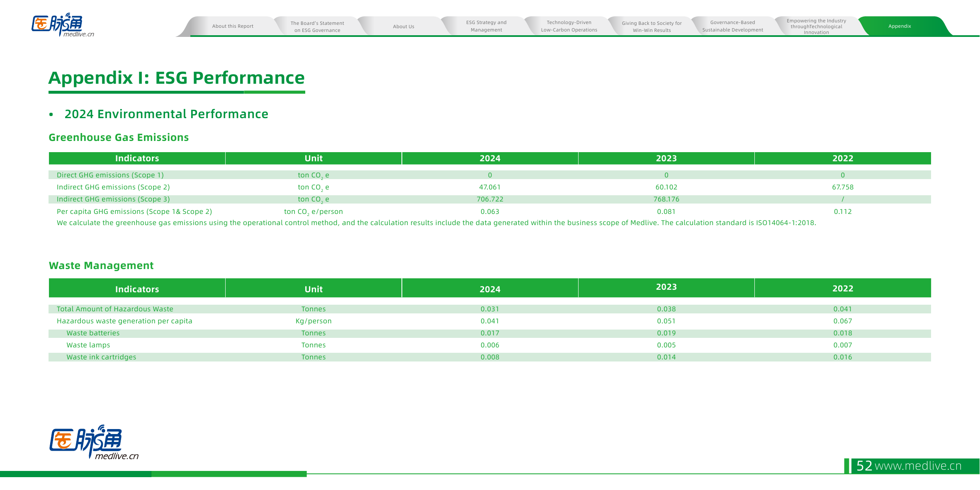Click the 0.112 per capita value
Image resolution: width=980 pixels, height=490 pixels.
point(842,212)
